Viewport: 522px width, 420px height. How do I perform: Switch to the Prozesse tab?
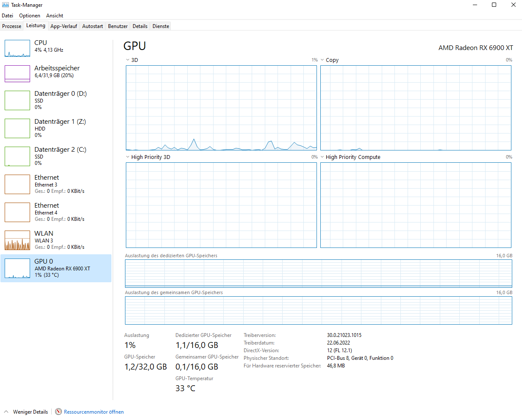click(x=11, y=26)
